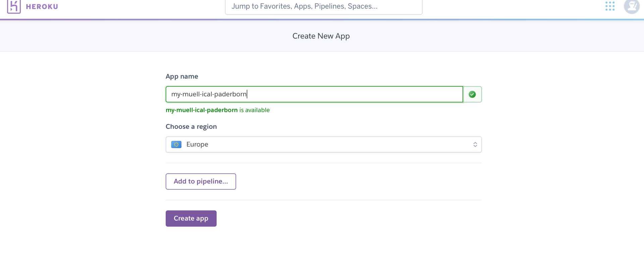This screenshot has height=254, width=644.
Task: Click the Create New App heading
Action: tap(321, 36)
